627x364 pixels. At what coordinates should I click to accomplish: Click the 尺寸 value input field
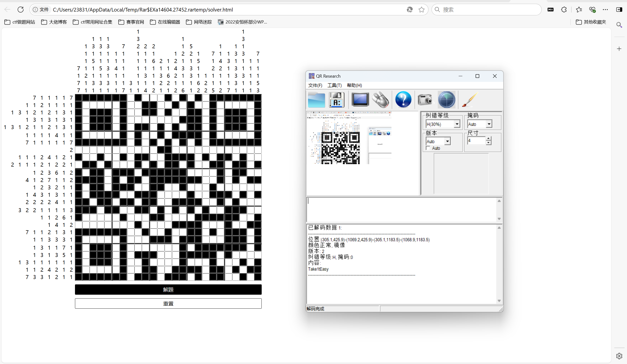[x=477, y=141]
